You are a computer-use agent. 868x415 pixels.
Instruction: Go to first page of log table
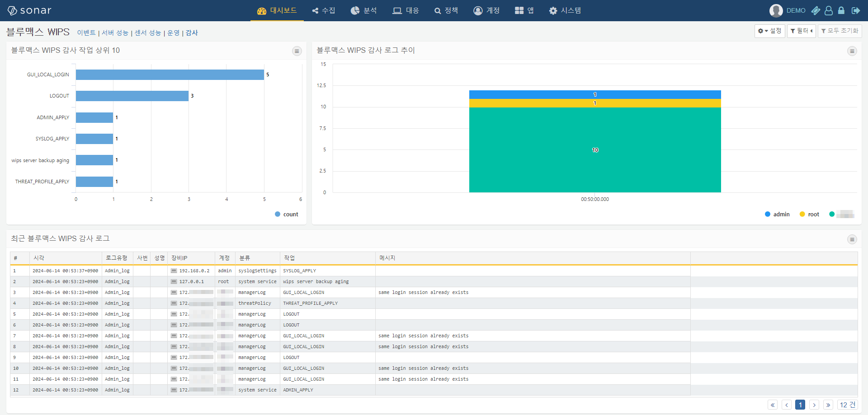[773, 405]
